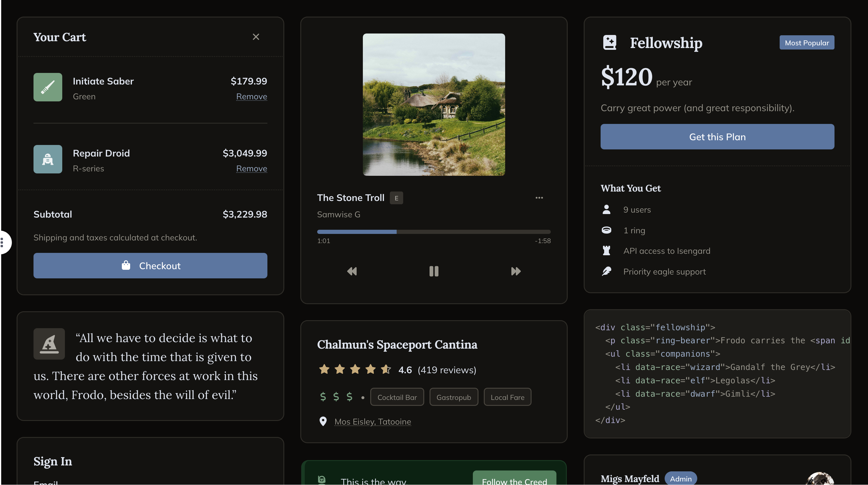Click the (419 reviews) text
This screenshot has height=485, width=868.
447,370
